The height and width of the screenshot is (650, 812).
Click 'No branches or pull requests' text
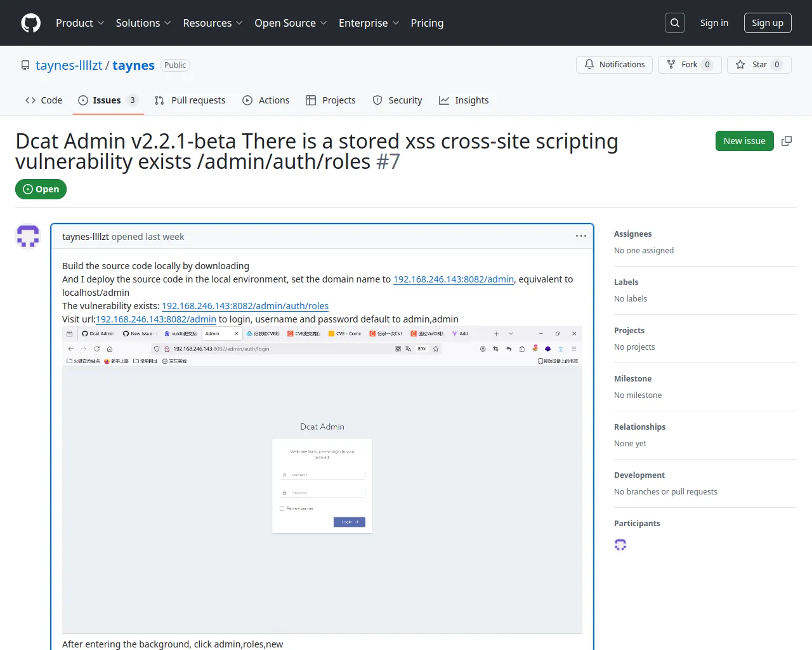click(x=666, y=492)
